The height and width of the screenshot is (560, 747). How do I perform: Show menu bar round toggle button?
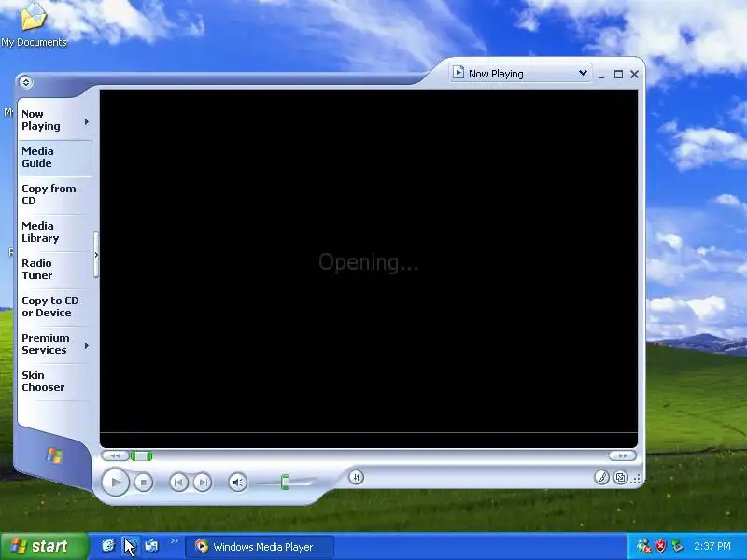coord(26,82)
